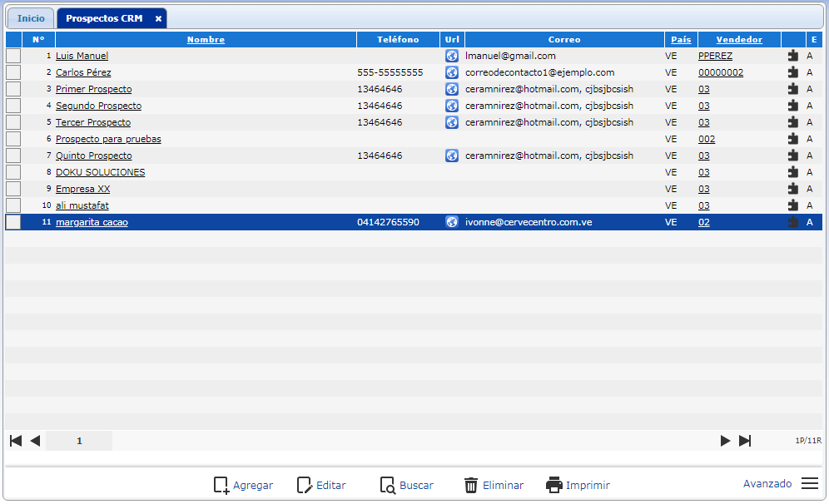The width and height of the screenshot is (829, 504).
Task: Click the puzzle icon in the Prospecto para pruebas row
Action: [793, 139]
